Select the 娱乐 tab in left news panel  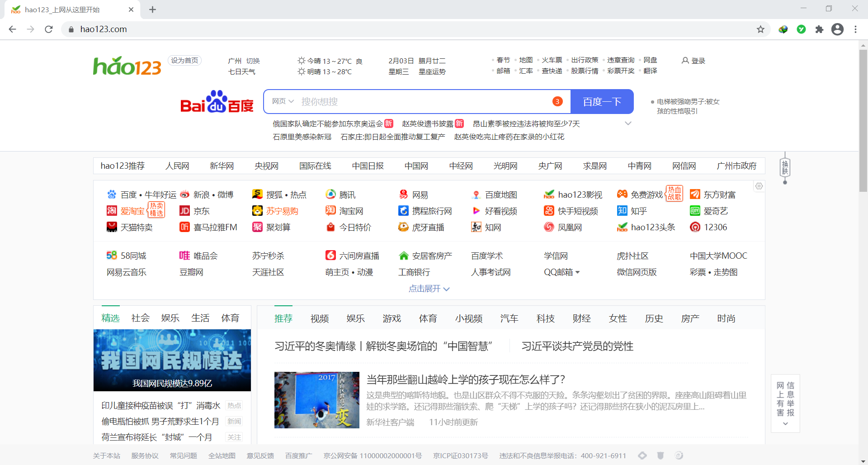(170, 318)
